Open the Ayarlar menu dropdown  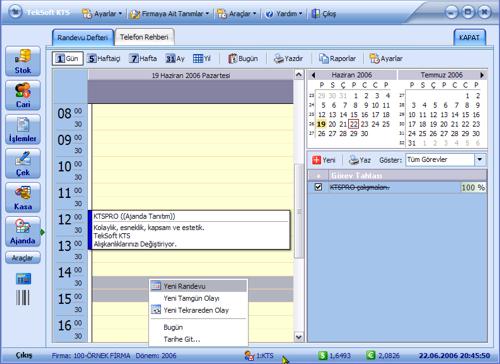pos(102,14)
